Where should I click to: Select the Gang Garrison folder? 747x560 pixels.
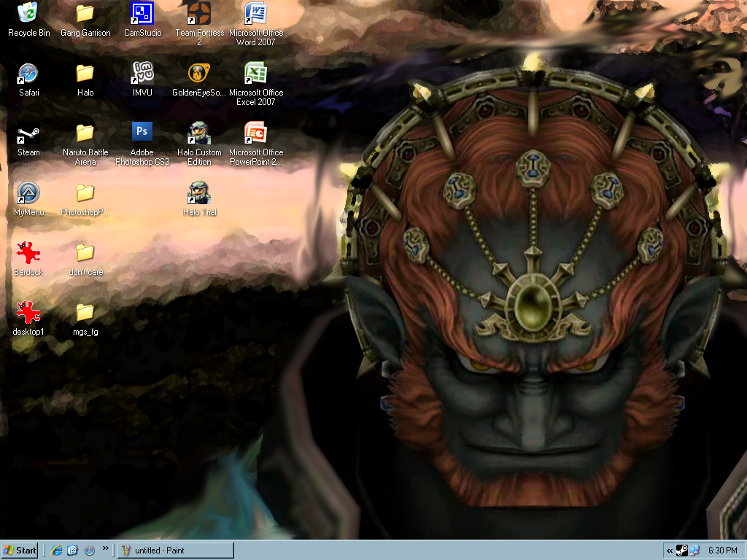click(85, 14)
